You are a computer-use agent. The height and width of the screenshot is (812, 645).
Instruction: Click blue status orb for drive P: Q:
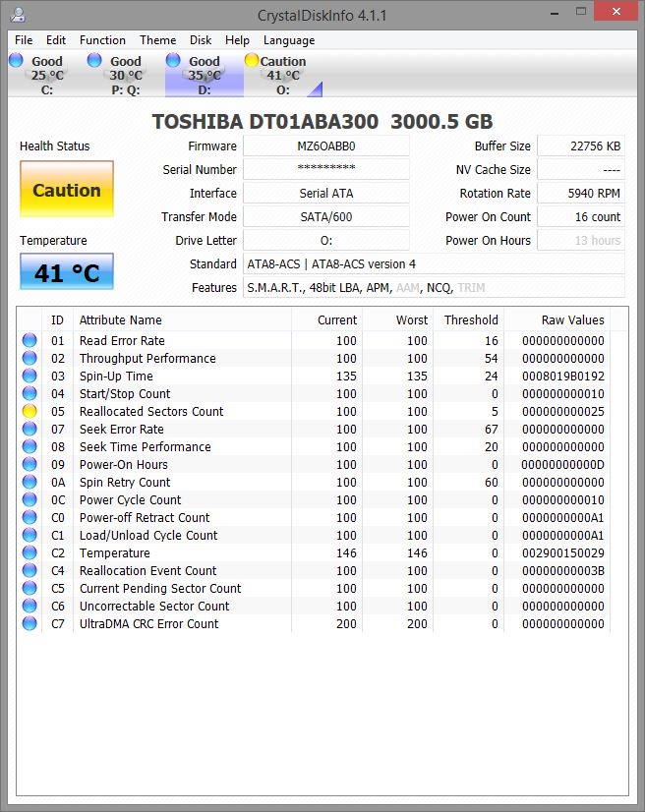(94, 60)
